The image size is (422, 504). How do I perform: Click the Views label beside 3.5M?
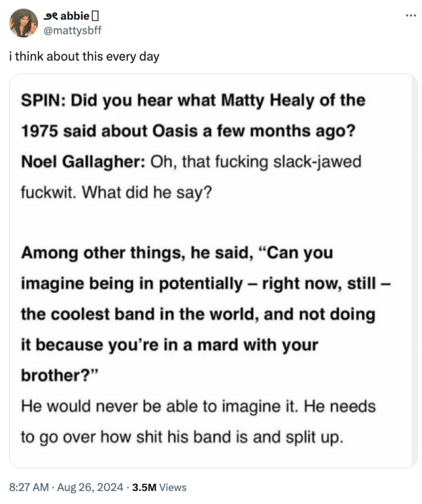pos(173,487)
